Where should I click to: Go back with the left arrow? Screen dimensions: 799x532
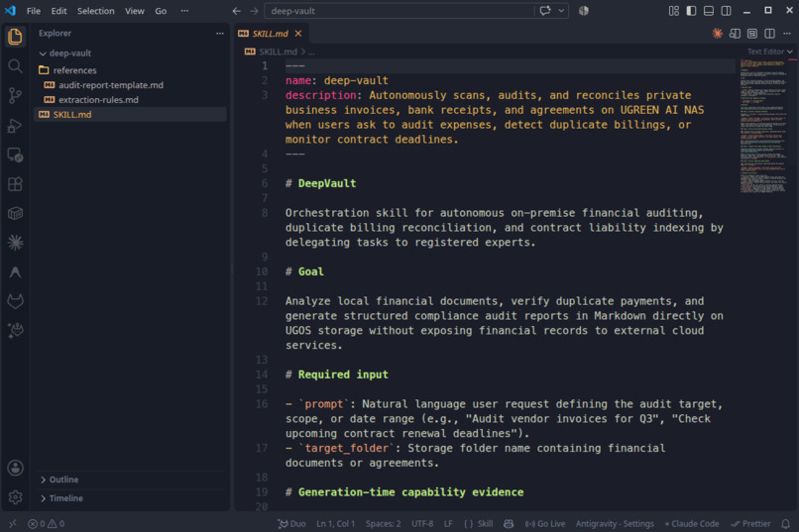tap(237, 11)
